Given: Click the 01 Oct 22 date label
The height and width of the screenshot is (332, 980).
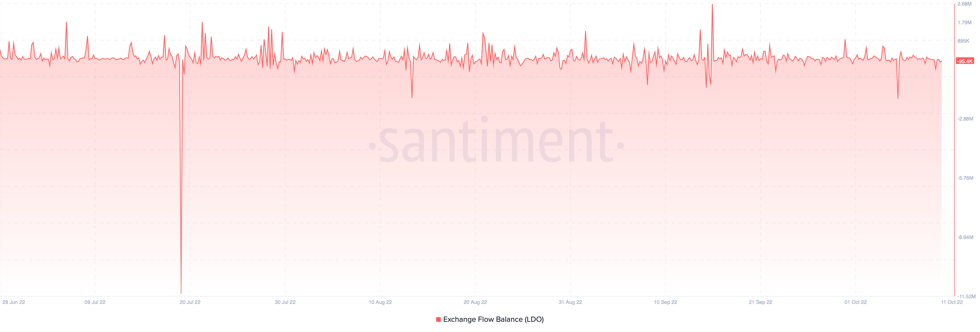Looking at the screenshot, I should (856, 302).
